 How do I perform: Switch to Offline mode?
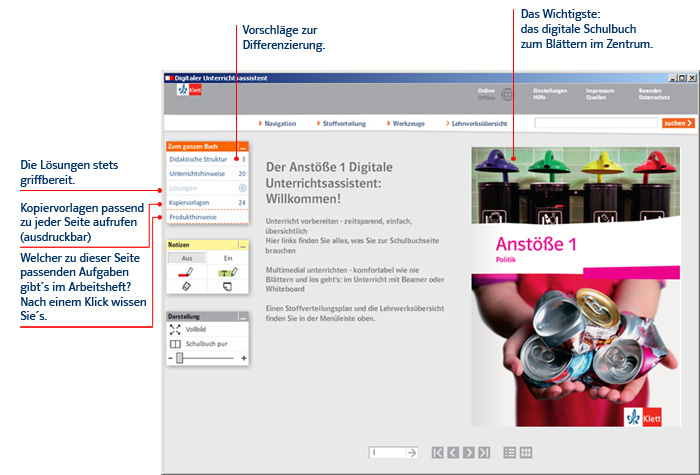coord(486,98)
